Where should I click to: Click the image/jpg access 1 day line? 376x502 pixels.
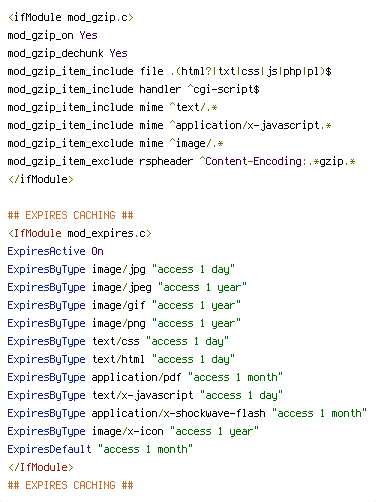click(121, 269)
